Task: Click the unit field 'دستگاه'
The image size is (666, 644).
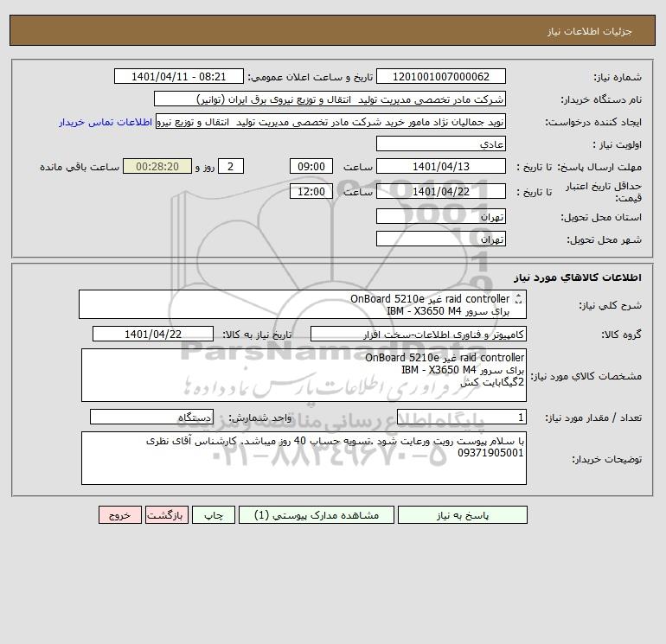Action: (x=151, y=418)
